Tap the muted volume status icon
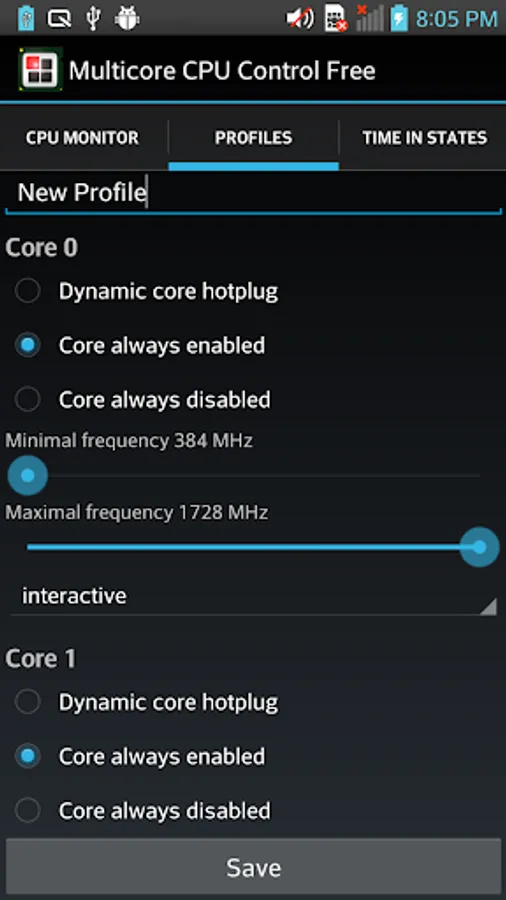 299,18
